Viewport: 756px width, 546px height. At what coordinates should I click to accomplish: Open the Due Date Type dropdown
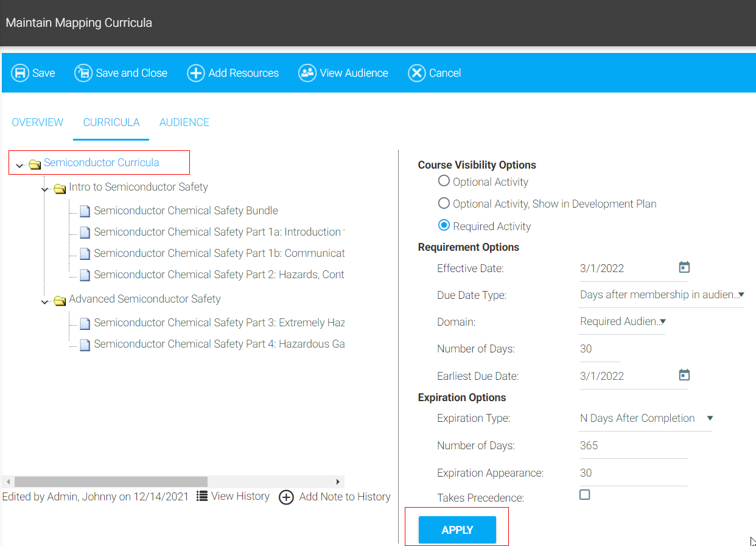[x=662, y=295]
